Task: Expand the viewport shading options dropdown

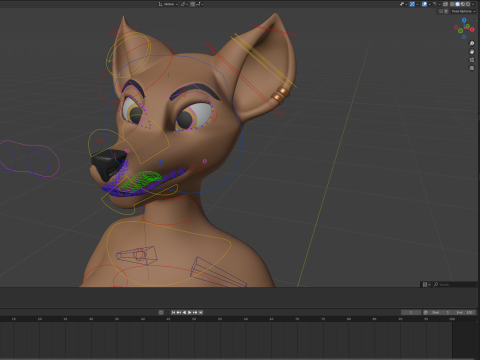Action: tap(473, 4)
